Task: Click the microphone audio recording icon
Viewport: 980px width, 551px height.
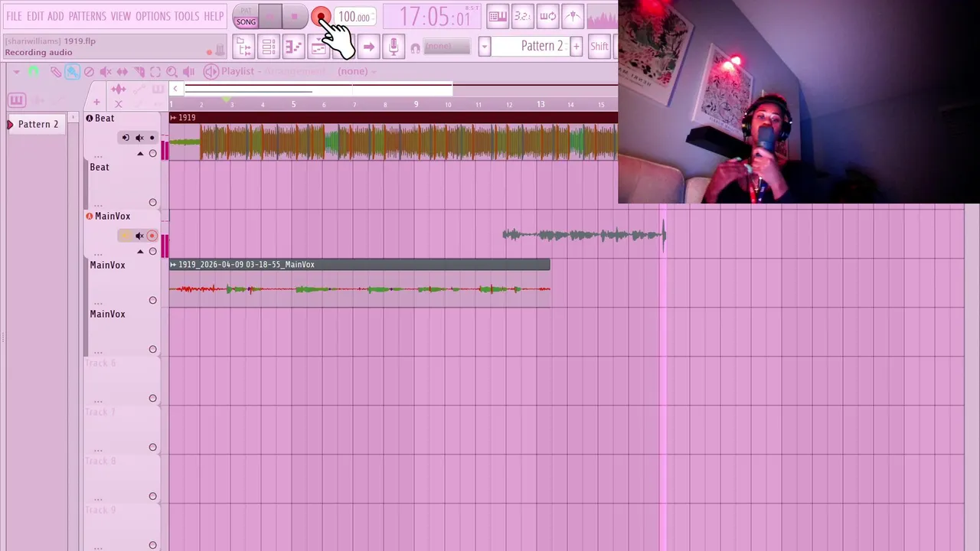Action: pyautogui.click(x=394, y=47)
